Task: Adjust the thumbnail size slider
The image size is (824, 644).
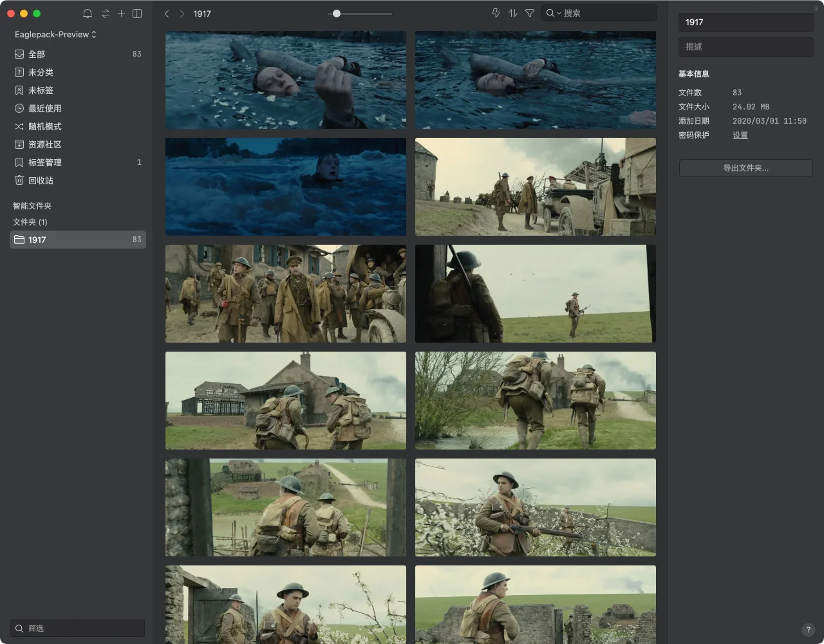Action: pyautogui.click(x=337, y=14)
